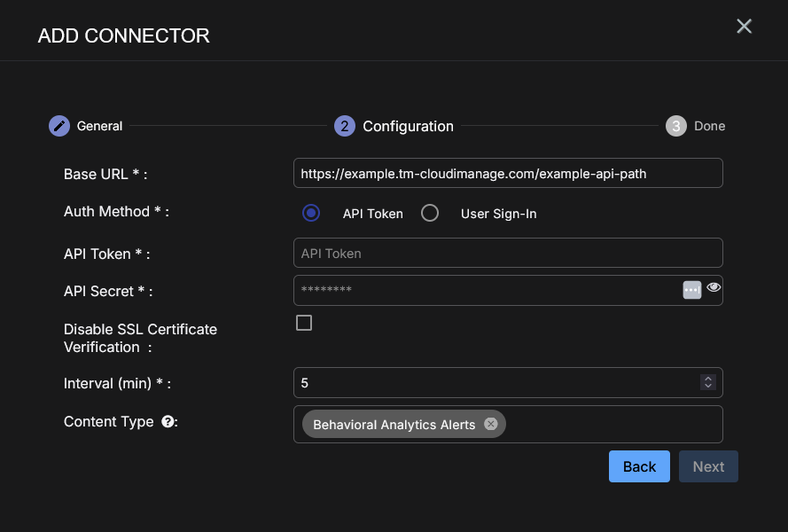
Task: Enable Disable SSL Certificate Verification checkbox
Action: pyautogui.click(x=304, y=323)
